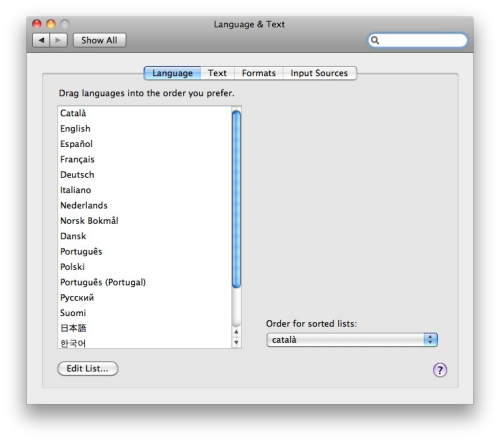Click the back navigation arrow
This screenshot has width=500, height=441.
coord(41,40)
